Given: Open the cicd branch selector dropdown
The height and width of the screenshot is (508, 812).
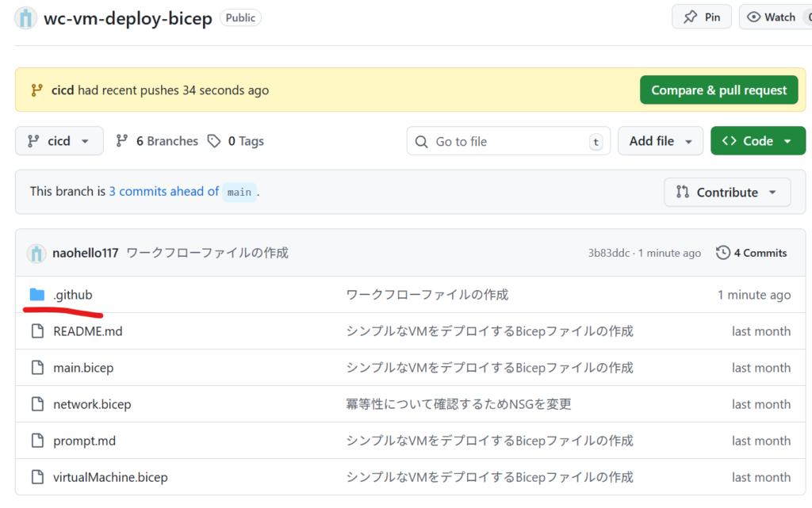Looking at the screenshot, I should point(59,141).
